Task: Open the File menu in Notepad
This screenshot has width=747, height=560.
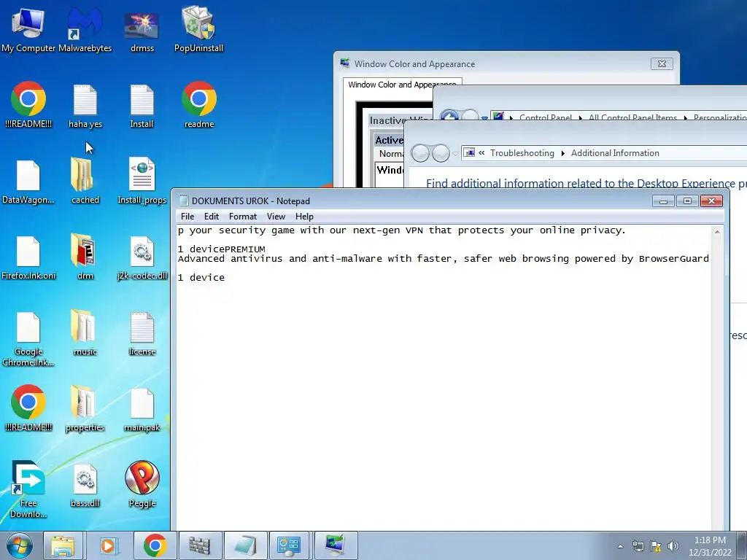Action: (187, 216)
